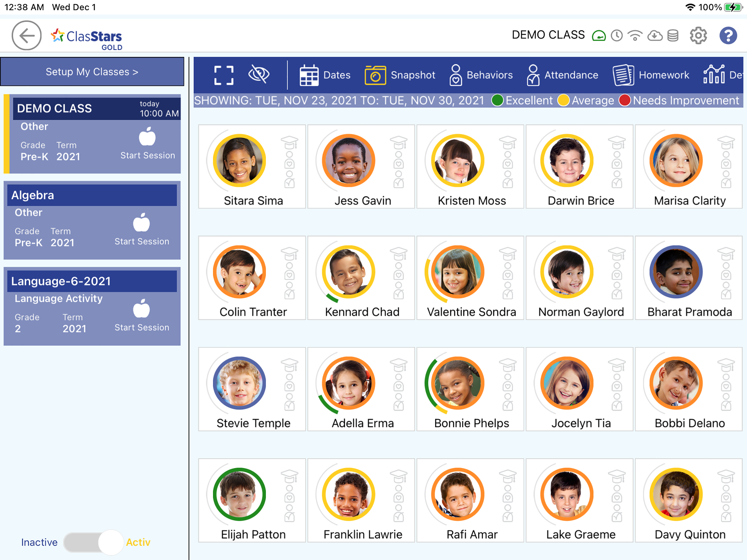This screenshot has height=560, width=747.
Task: Open the ClasStars Gold logo
Action: 86,39
